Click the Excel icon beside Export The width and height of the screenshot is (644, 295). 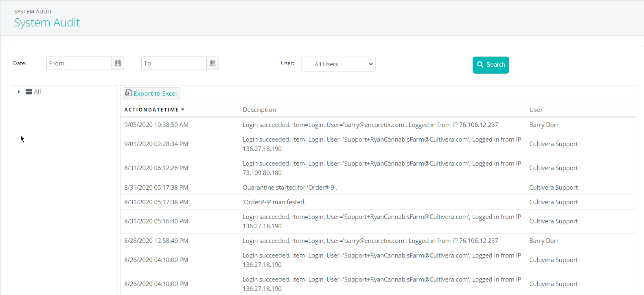128,93
